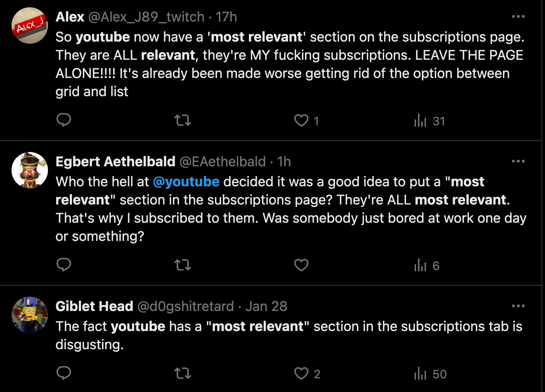Open more menu on Egbert Aethelbald's tweet
Screen dimensions: 545x392
(518, 161)
